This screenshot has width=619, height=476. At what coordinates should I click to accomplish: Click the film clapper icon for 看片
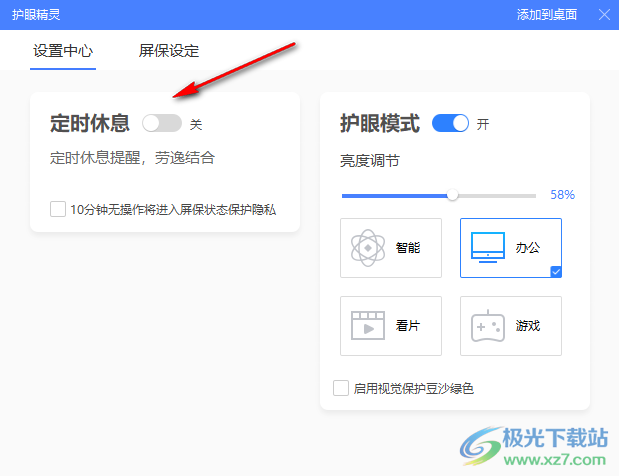tap(368, 326)
